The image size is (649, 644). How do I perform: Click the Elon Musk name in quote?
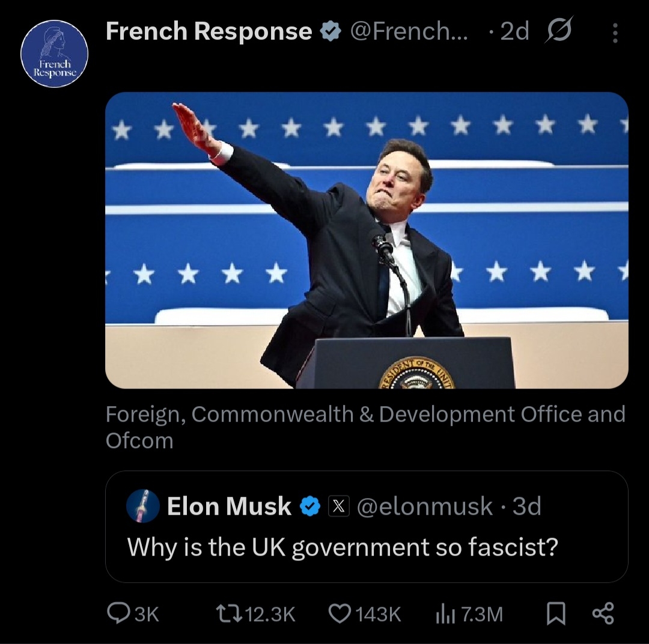point(229,506)
